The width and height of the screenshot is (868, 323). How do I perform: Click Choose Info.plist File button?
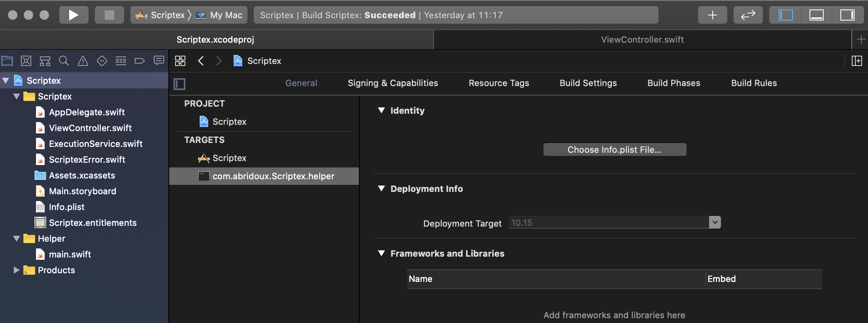coord(615,150)
